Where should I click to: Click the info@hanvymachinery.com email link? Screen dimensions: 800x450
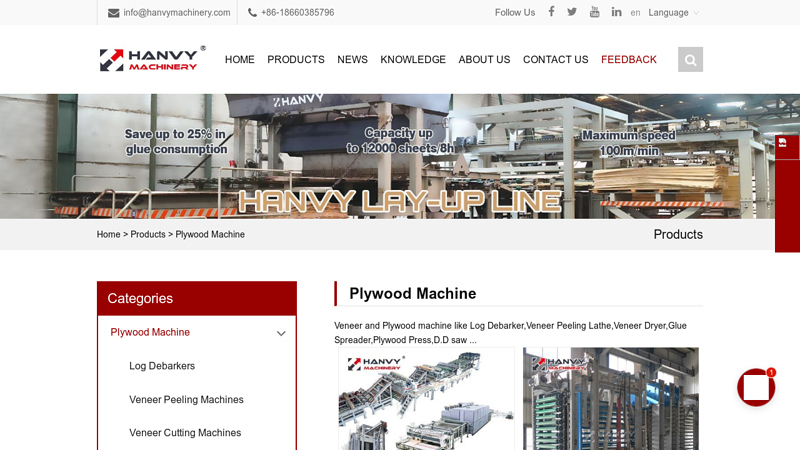177,13
